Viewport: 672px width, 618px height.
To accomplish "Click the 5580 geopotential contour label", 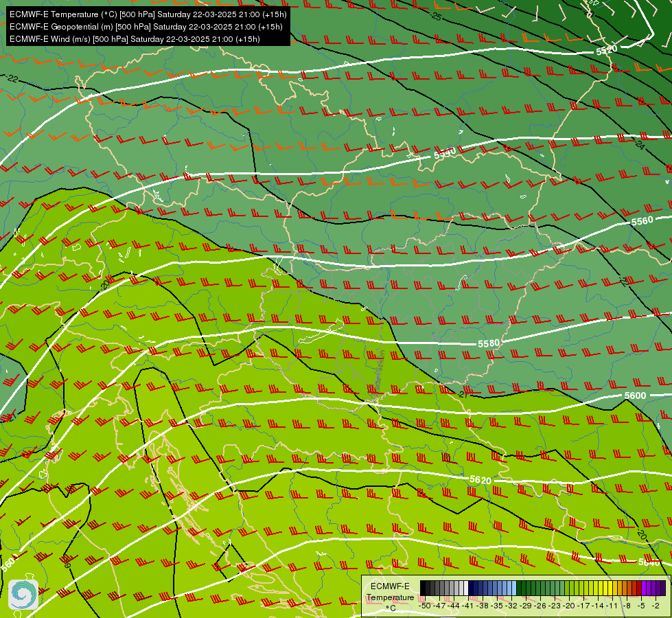I will (x=489, y=343).
